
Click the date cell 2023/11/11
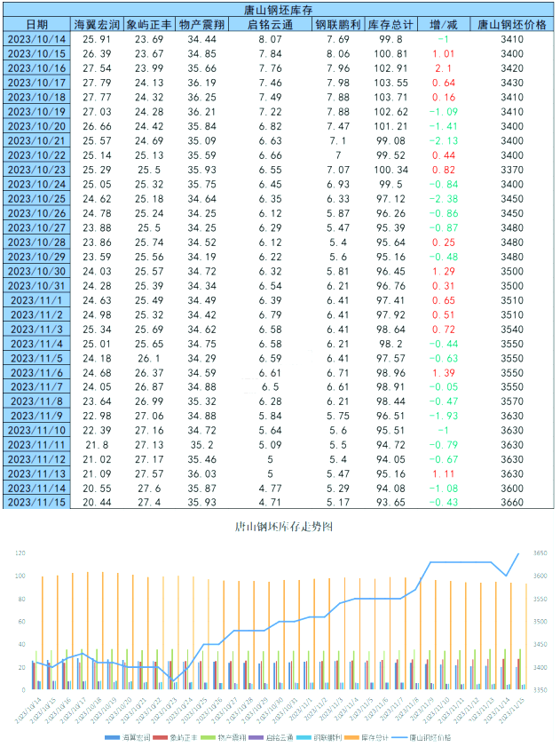[x=37, y=445]
